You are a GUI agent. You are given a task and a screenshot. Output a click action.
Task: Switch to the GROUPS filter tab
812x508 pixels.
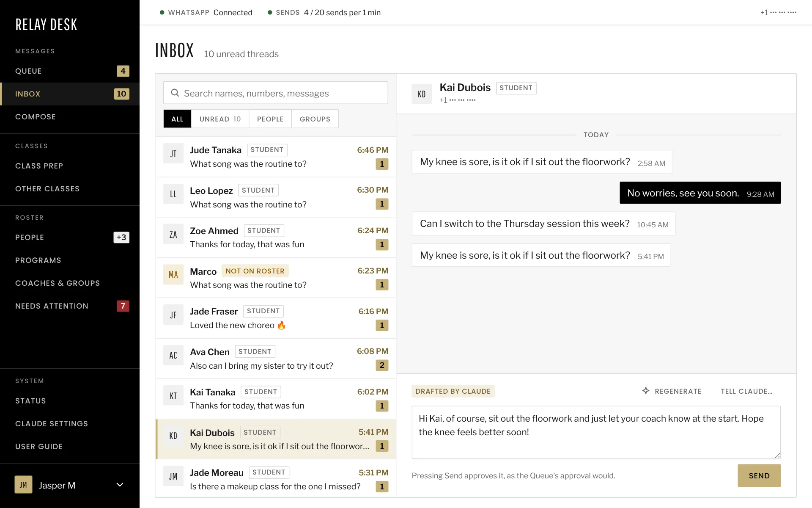(x=315, y=119)
